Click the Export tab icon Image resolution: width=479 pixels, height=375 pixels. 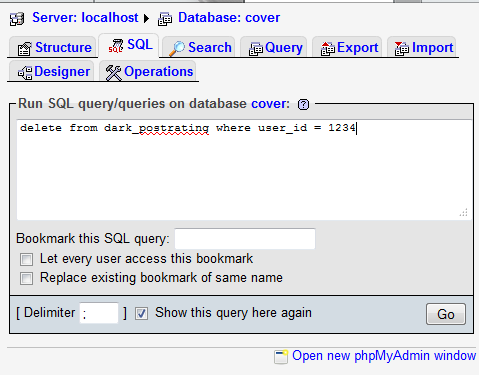328,49
